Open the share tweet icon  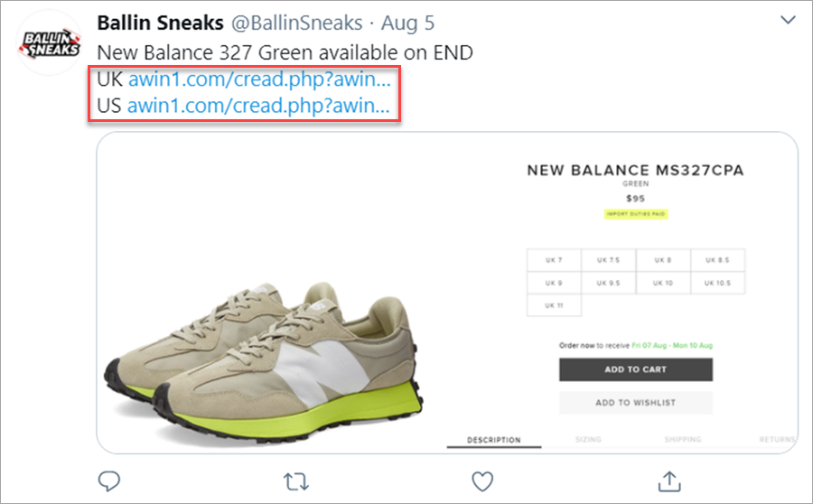669,480
